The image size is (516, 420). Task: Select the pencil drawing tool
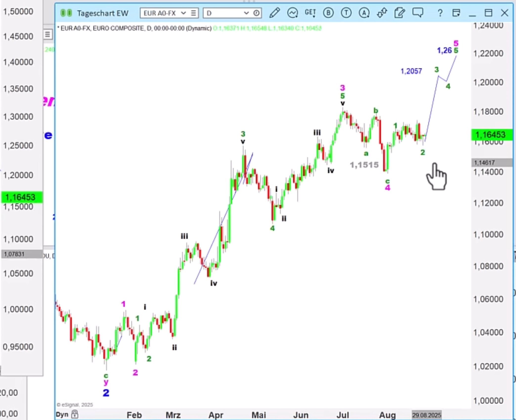[274, 13]
